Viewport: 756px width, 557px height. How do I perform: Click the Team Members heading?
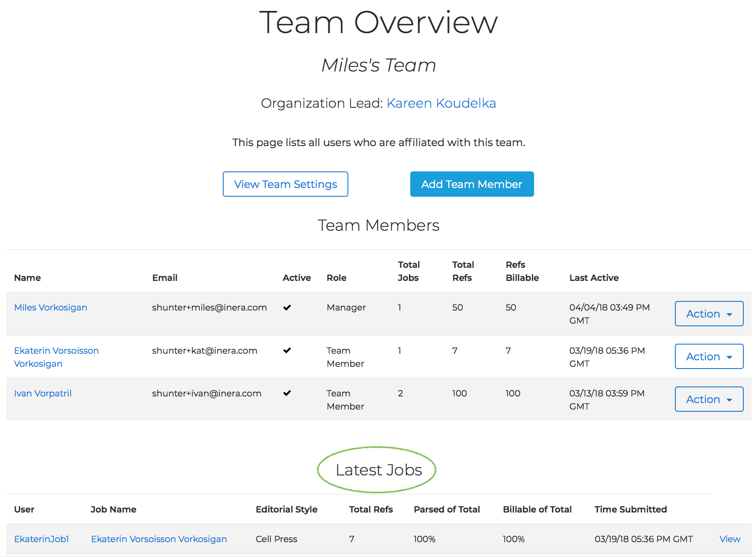[x=378, y=226]
